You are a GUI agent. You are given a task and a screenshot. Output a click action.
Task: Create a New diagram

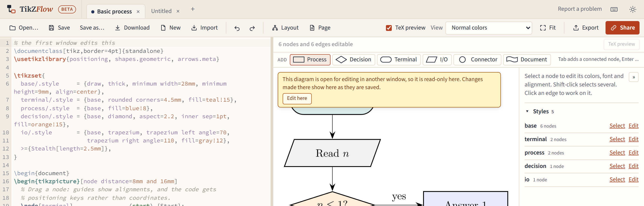coord(170,28)
